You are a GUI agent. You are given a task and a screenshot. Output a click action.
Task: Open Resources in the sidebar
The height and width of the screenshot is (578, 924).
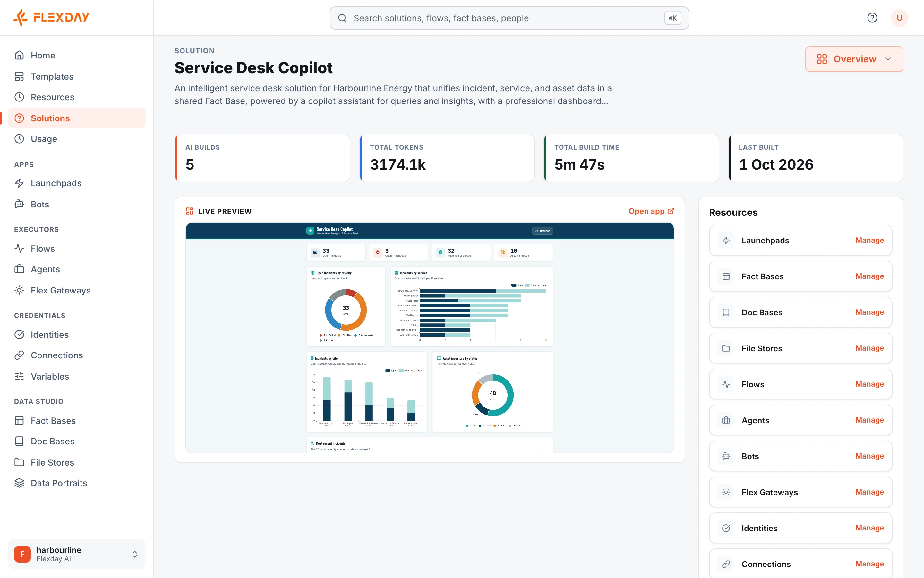[76, 97]
